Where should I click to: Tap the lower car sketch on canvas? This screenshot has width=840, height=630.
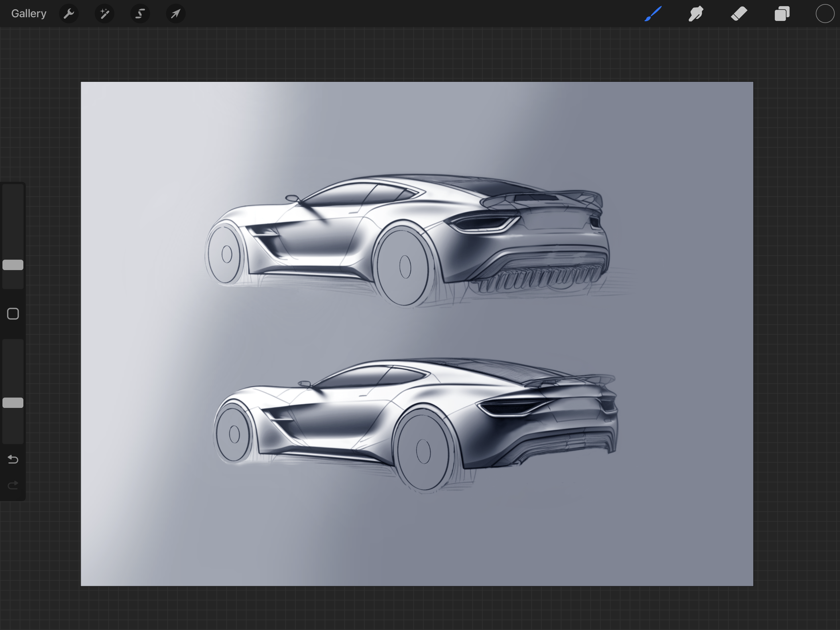click(x=415, y=425)
